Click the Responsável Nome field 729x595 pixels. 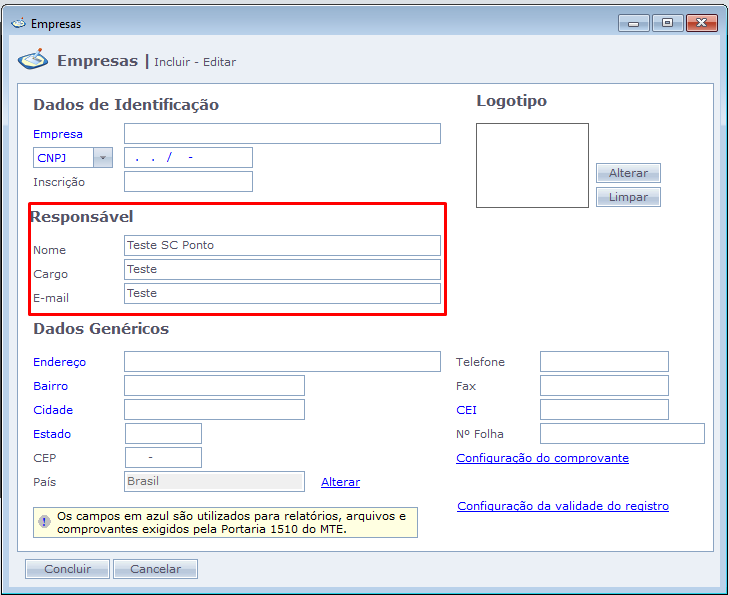point(282,246)
